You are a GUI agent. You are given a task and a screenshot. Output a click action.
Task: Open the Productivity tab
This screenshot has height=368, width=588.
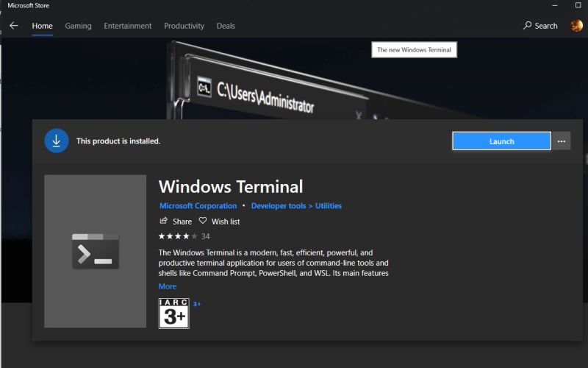click(184, 26)
